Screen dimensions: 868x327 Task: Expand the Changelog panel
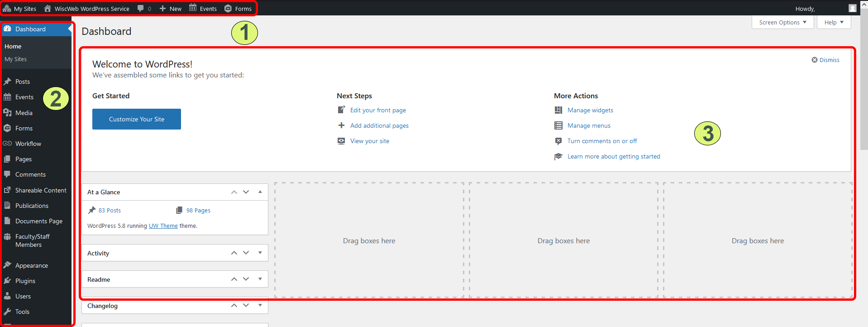point(260,305)
